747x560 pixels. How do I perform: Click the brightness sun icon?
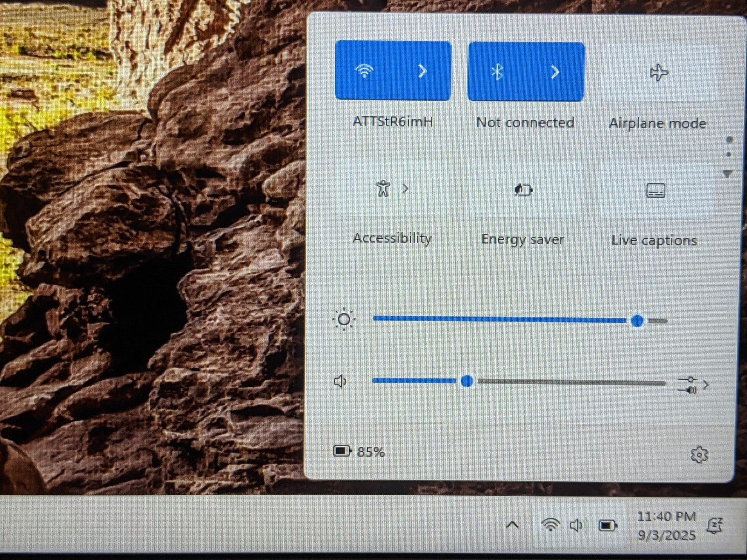point(344,320)
